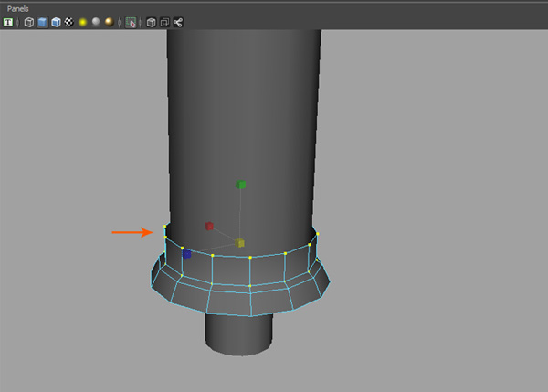This screenshot has height=392, width=548.
Task: Toggle textured checkerboard display icon
Action: (x=68, y=21)
